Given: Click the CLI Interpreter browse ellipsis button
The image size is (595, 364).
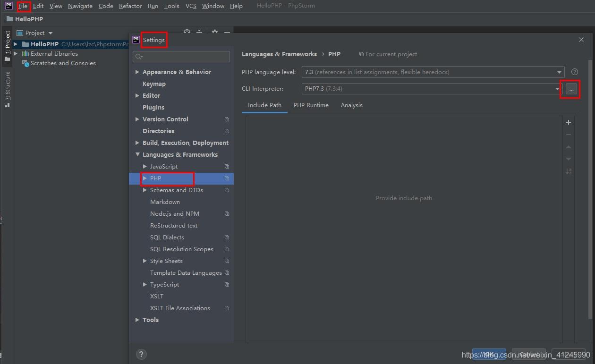Looking at the screenshot, I should (x=571, y=89).
